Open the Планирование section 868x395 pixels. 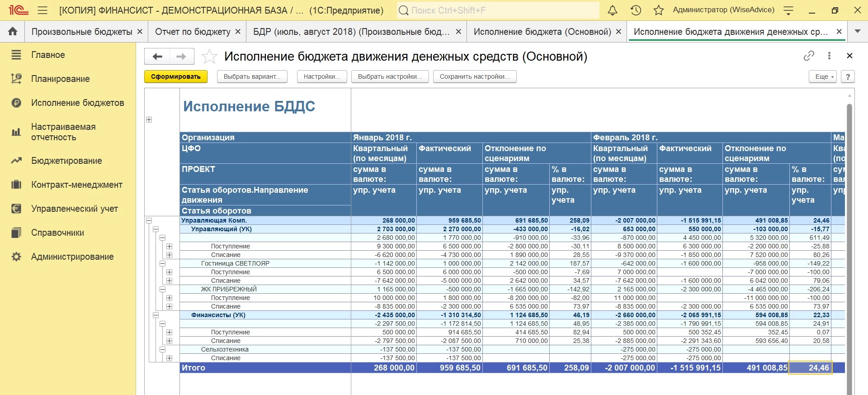(60, 79)
